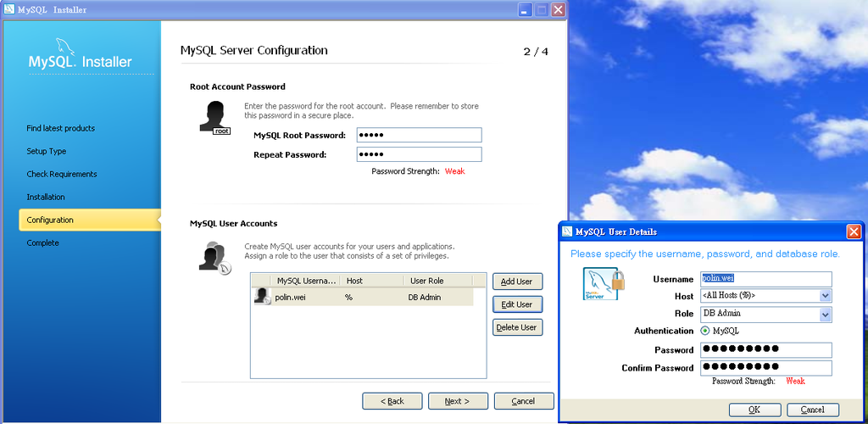Select the Find latest products step
The image size is (868, 424).
pyautogui.click(x=61, y=128)
